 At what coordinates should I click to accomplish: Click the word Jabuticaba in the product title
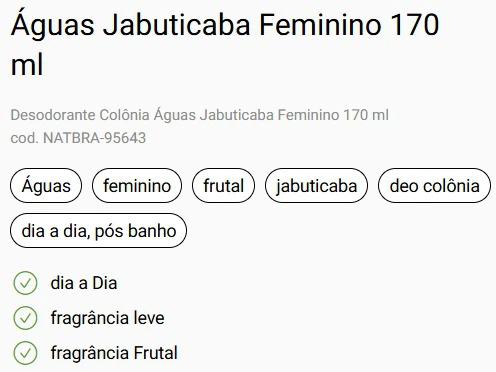(177, 25)
